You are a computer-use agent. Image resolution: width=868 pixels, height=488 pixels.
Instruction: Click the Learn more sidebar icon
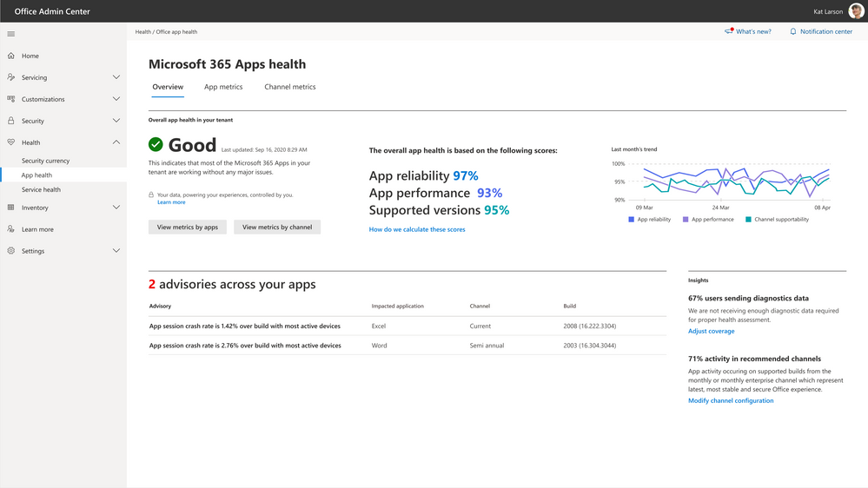point(11,228)
